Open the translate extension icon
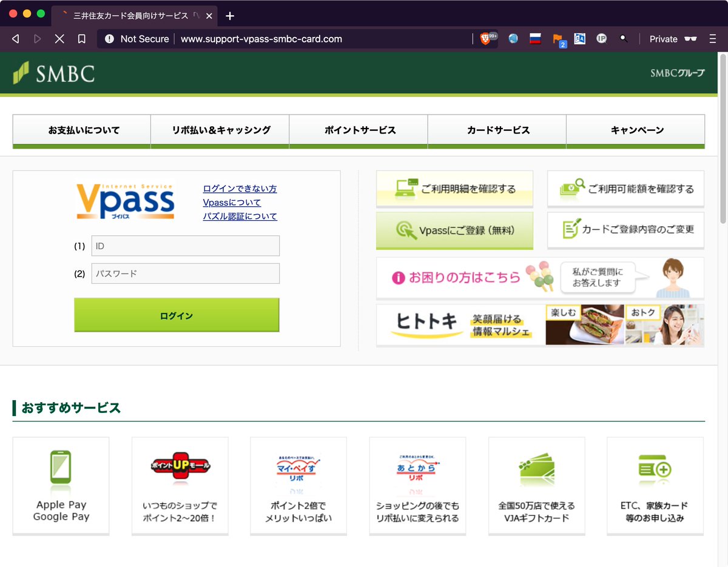Screen dimensions: 728x567 [x=580, y=39]
